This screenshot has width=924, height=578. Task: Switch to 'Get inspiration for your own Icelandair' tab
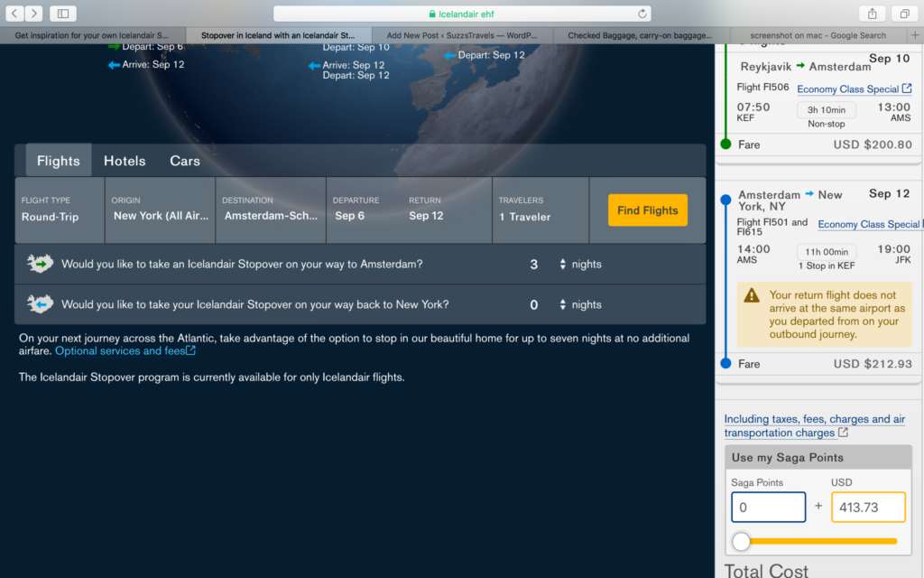[x=92, y=35]
